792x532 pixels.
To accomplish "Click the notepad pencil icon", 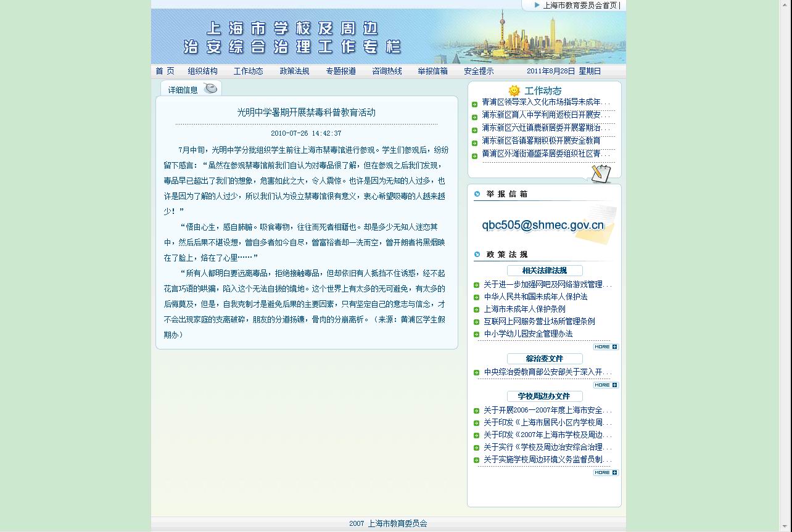I will coord(600,174).
